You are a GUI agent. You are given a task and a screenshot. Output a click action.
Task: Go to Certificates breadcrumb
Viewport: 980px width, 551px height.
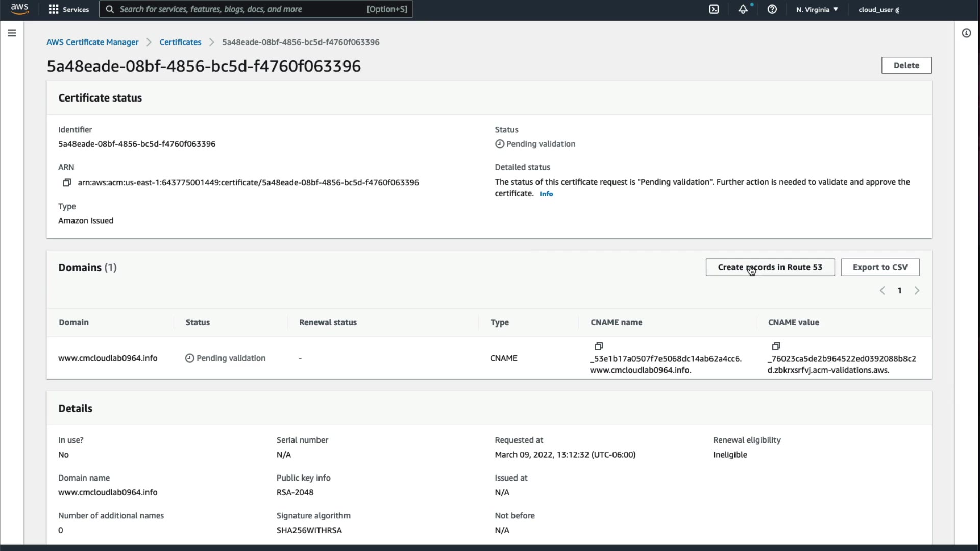(180, 42)
